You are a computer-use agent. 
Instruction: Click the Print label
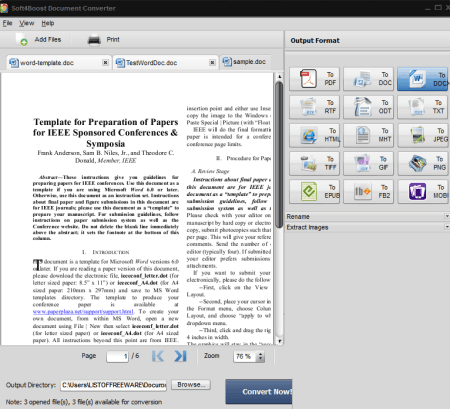[113, 40]
